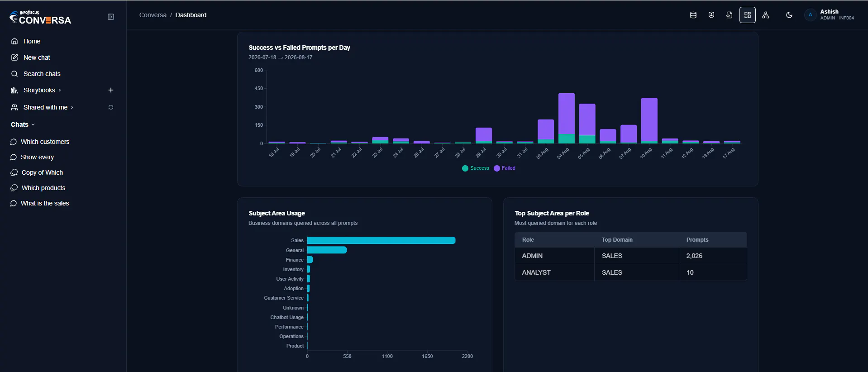Image resolution: width=868 pixels, height=372 pixels.
Task: Click the Finance bar in Subject Area Usage
Action: point(310,259)
